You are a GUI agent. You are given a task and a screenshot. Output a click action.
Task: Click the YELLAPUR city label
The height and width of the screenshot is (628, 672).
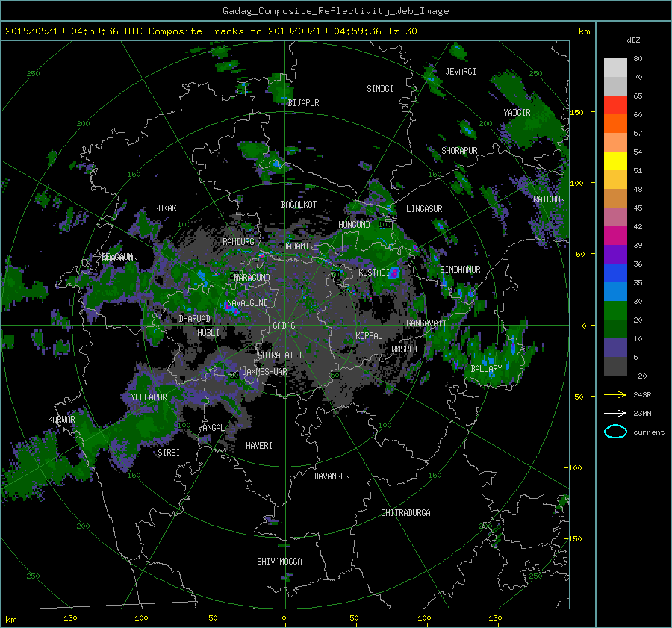coord(149,397)
